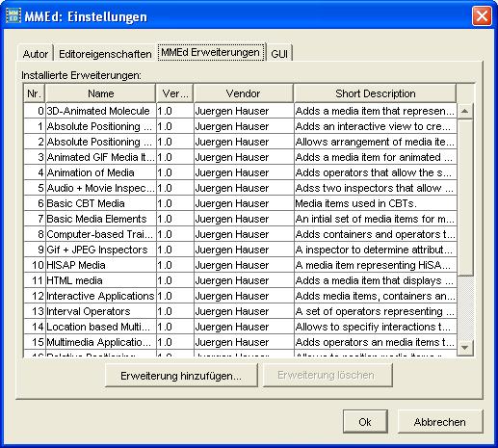This screenshot has width=498, height=448.
Task: Close the Einstellungen dialog window
Action: [x=482, y=15]
